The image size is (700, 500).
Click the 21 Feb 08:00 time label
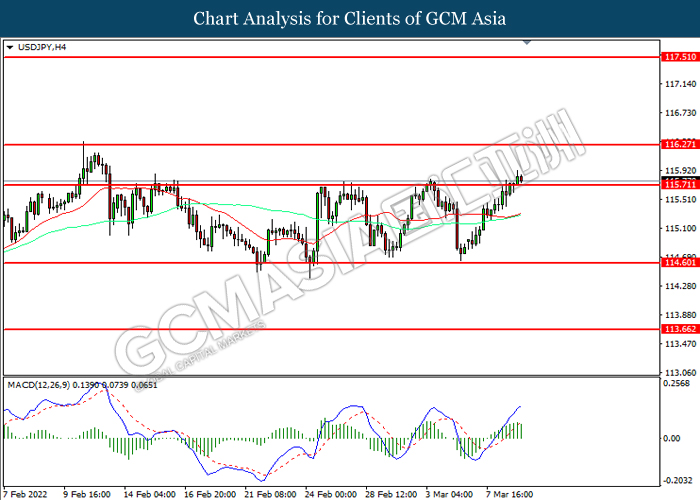(271, 495)
